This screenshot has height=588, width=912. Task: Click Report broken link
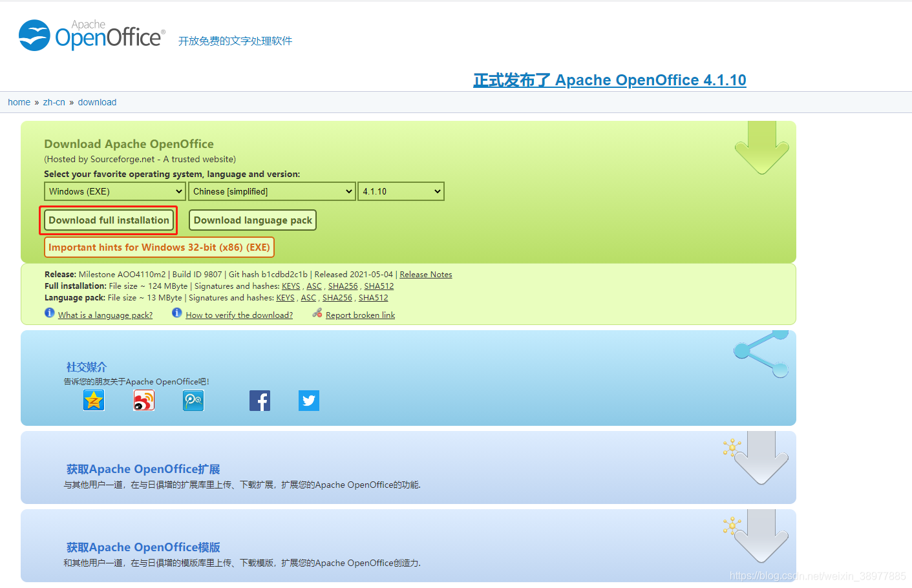[361, 315]
